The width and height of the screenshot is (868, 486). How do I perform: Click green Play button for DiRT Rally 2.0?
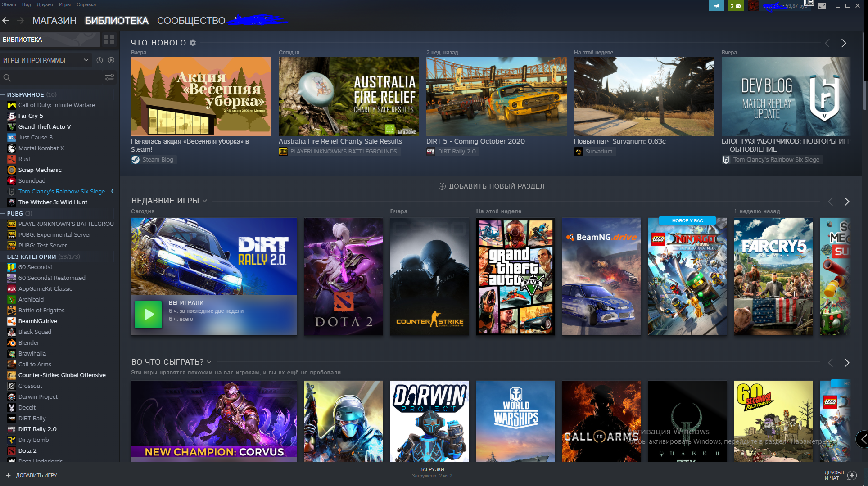(x=148, y=315)
